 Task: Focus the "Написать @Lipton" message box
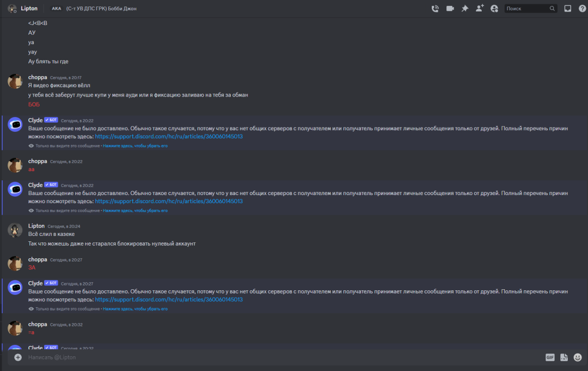[x=272, y=357]
